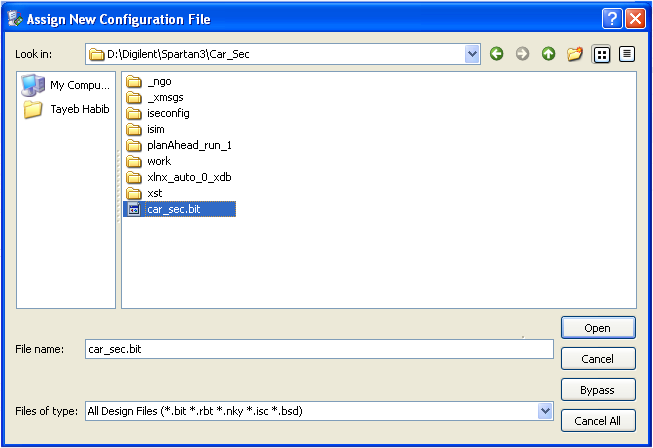The width and height of the screenshot is (653, 448).
Task: Click inside the File name field
Action: point(318,349)
